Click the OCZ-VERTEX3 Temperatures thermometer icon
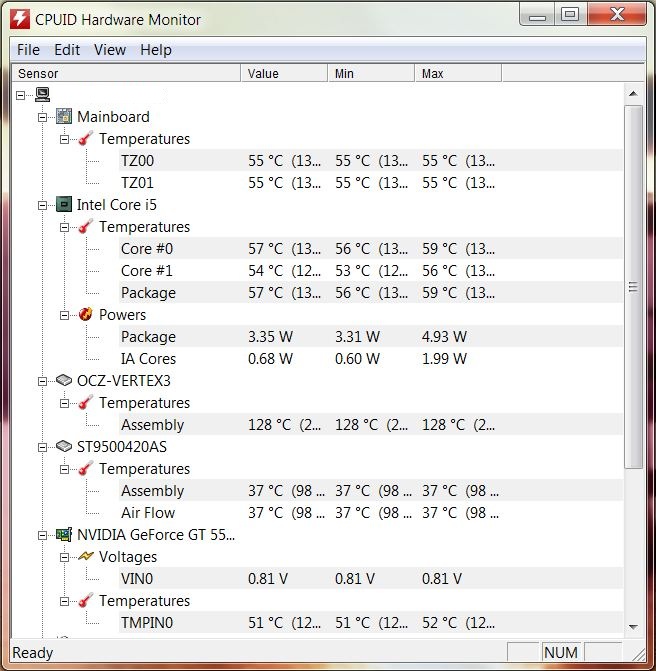This screenshot has width=656, height=671. [x=86, y=403]
